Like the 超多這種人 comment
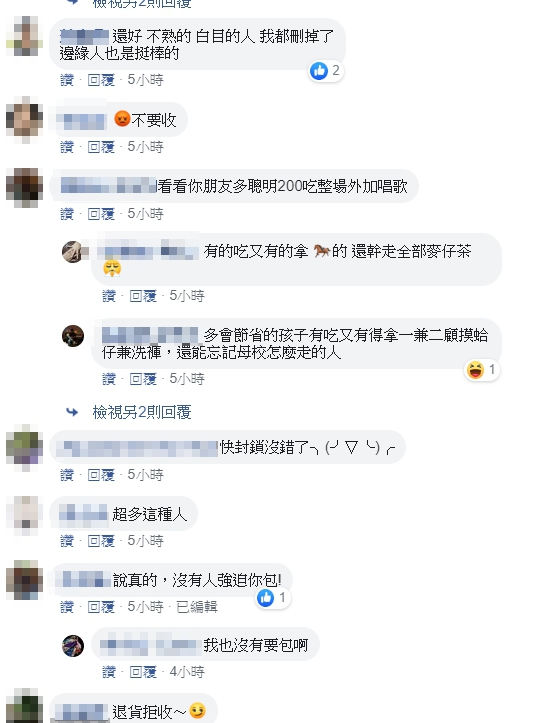This screenshot has height=723, width=538. [67, 540]
